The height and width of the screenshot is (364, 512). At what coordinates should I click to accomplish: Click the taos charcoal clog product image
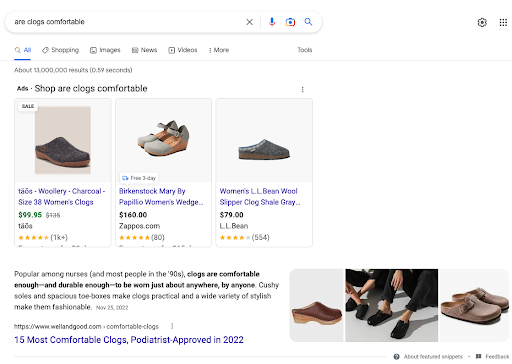coord(63,140)
